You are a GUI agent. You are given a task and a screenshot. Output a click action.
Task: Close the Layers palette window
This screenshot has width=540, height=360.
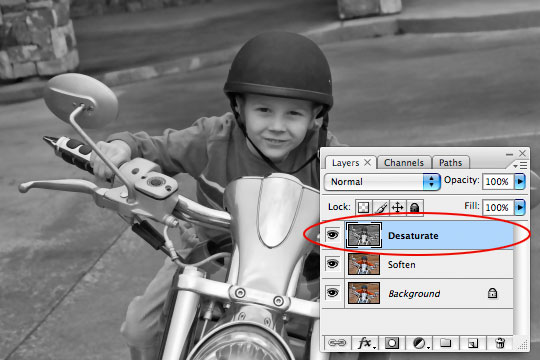click(x=522, y=153)
